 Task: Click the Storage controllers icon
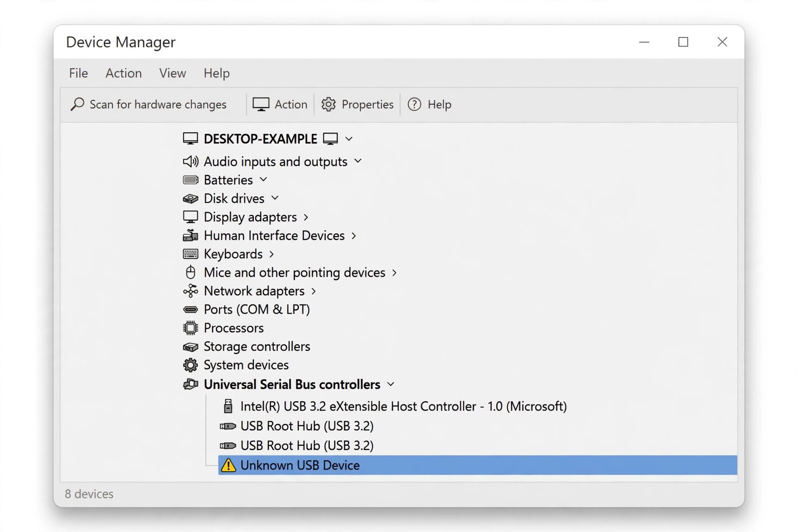191,347
